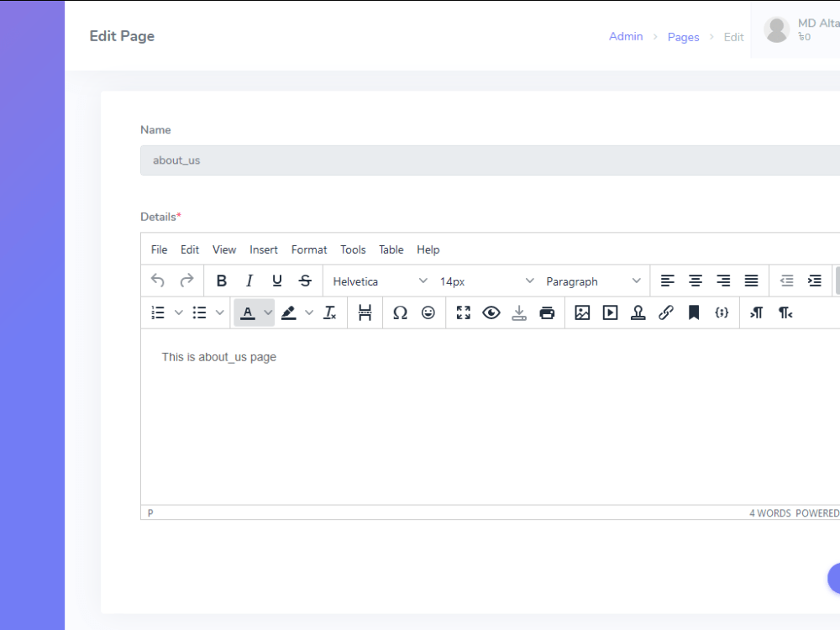Center align the text
Viewport: 840px width, 630px height.
coord(696,281)
